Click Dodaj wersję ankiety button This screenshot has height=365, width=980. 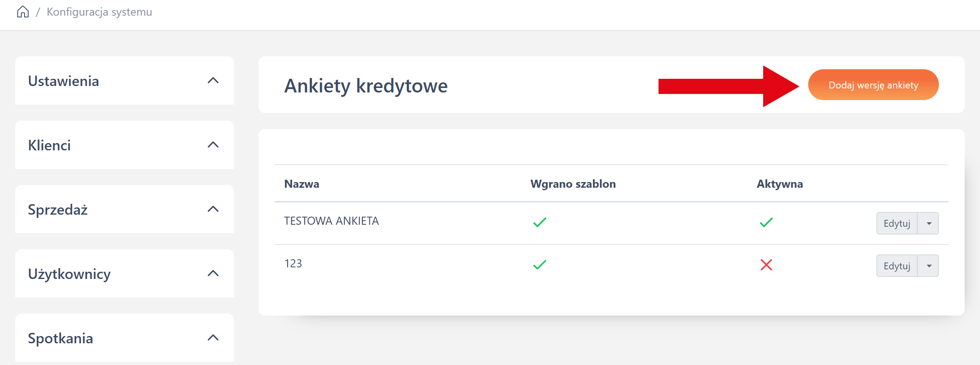coord(873,85)
